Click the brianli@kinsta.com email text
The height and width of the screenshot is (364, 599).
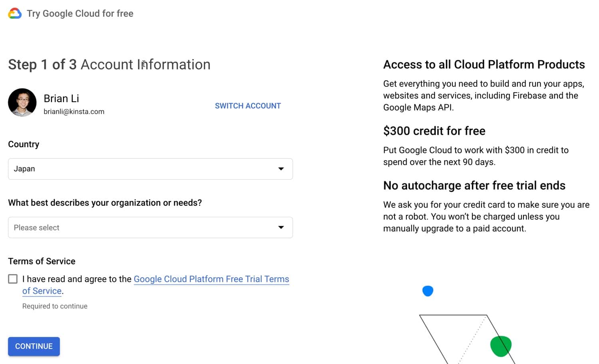click(73, 111)
